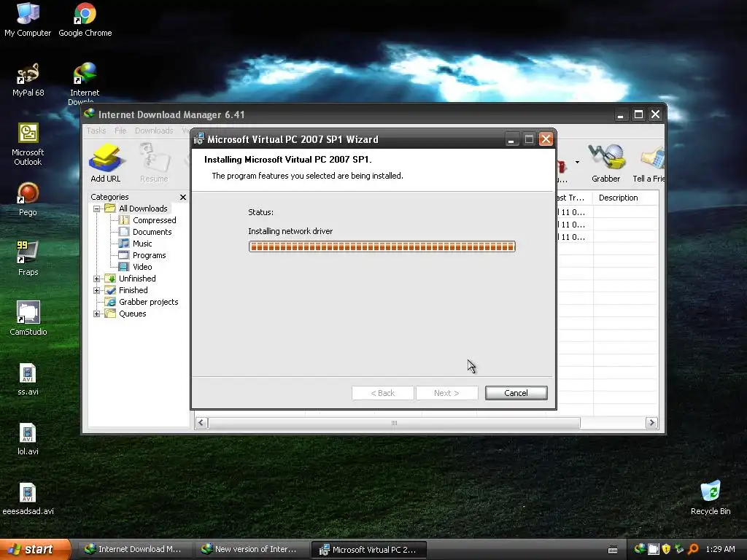Click the Add URL toolbar icon in IDM

(x=105, y=163)
